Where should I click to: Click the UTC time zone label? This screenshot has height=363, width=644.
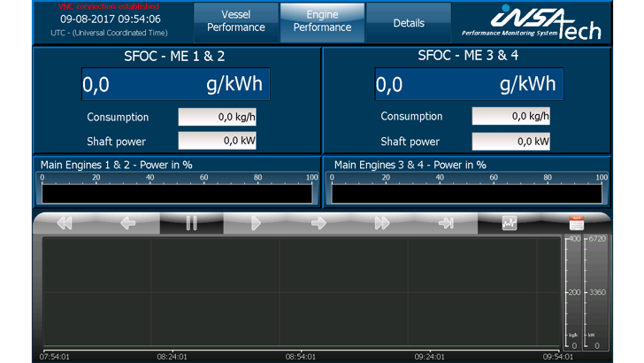[110, 33]
